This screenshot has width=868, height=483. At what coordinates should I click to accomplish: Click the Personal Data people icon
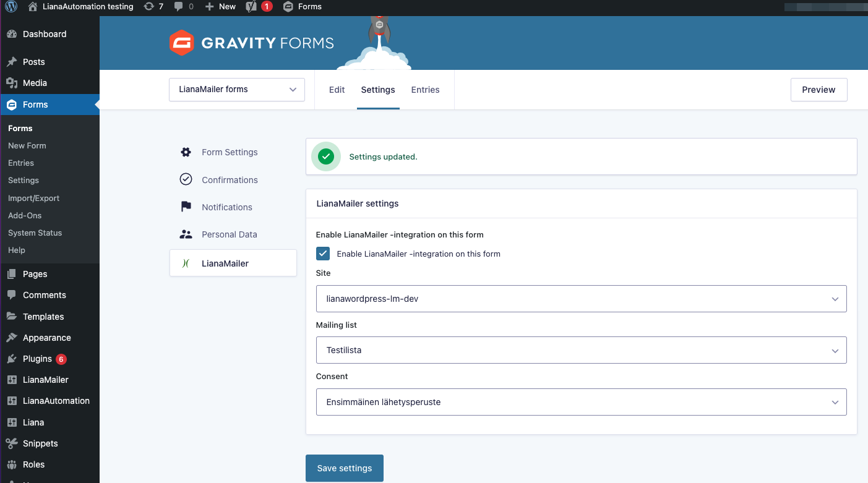[186, 234]
